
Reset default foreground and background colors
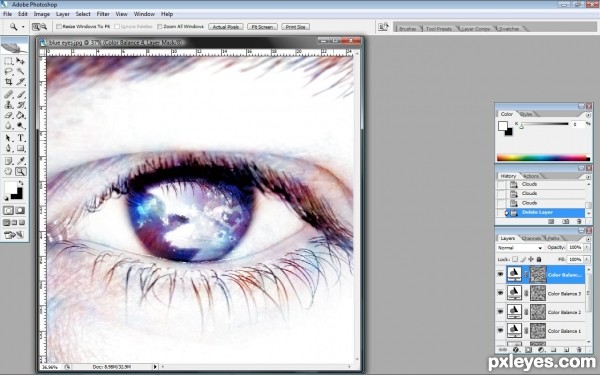click(7, 198)
